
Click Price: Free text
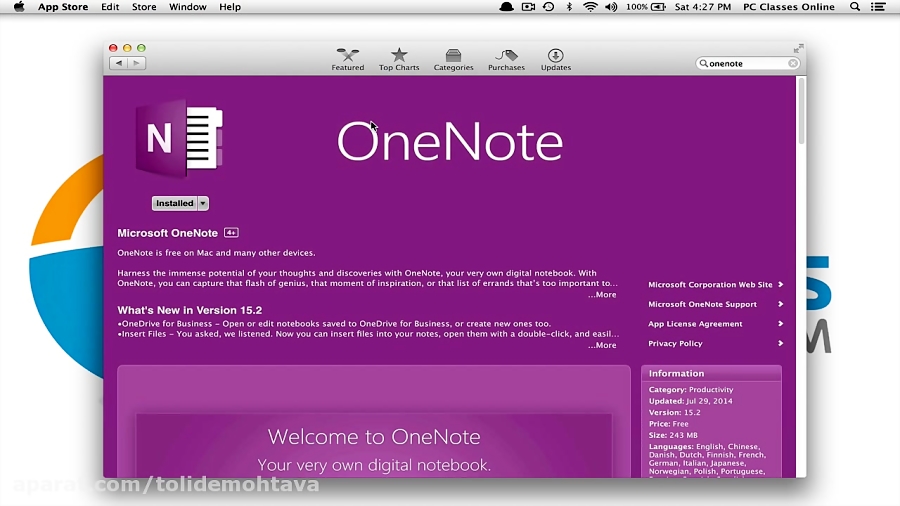(x=668, y=424)
